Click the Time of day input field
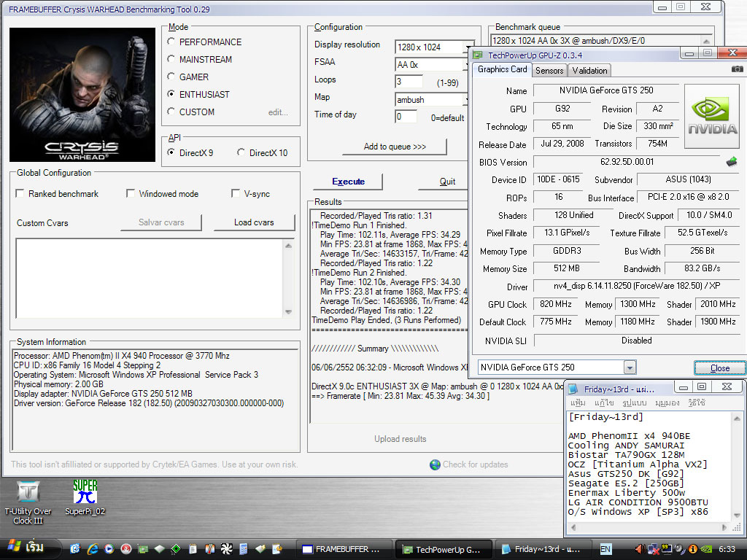Viewport: 747px width, 560px height. 406,116
